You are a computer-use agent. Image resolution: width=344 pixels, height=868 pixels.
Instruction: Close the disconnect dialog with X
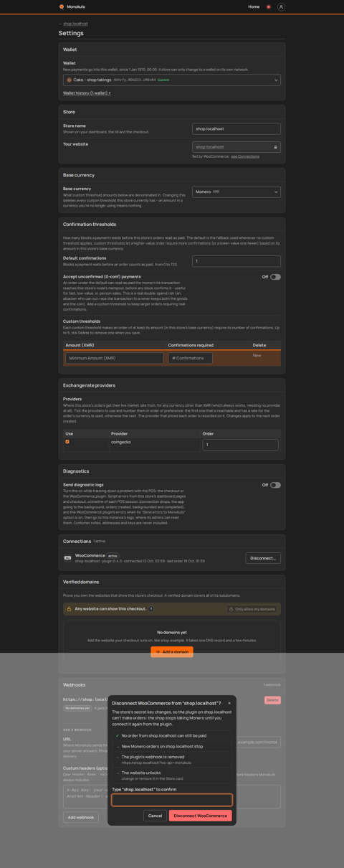pyautogui.click(x=229, y=703)
